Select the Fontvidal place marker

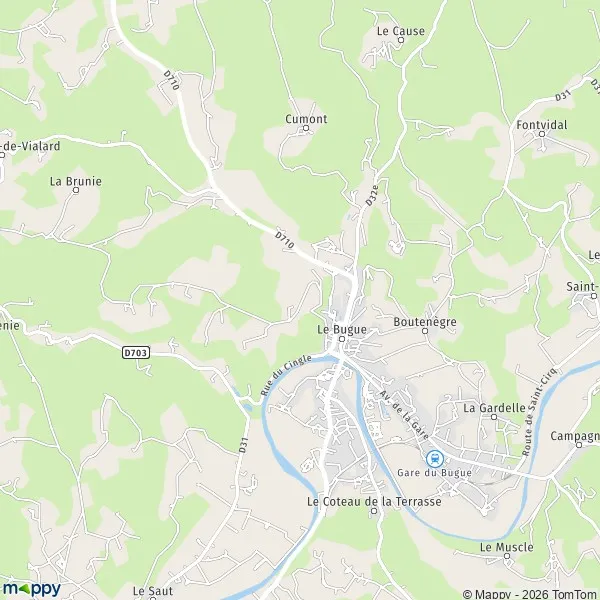[542, 134]
